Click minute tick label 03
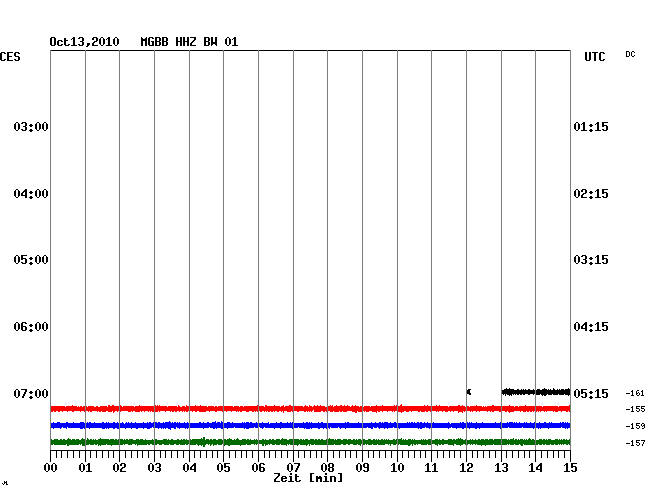Screen dimensions: 650x494 (155, 468)
